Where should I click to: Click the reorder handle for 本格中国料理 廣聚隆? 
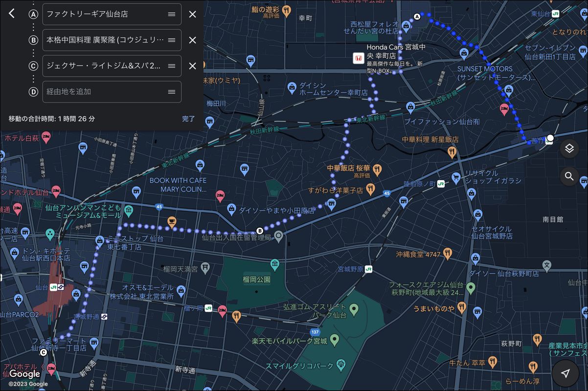pos(172,40)
